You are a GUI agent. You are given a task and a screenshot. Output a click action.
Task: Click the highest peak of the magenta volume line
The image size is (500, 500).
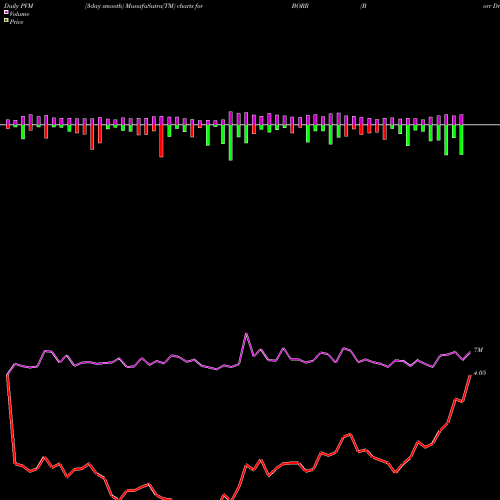tap(246, 334)
